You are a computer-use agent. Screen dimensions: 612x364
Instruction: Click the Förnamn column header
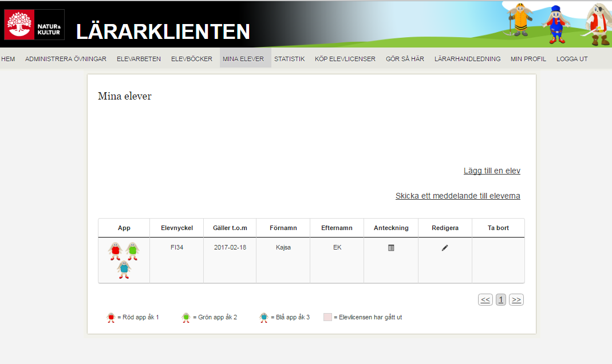coord(283,228)
